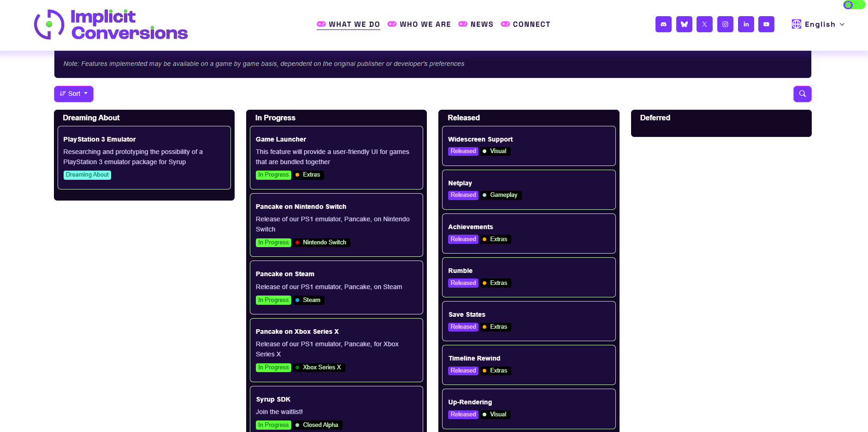Click Released tag on Achievements card
This screenshot has width=868, height=432.
coord(463,239)
